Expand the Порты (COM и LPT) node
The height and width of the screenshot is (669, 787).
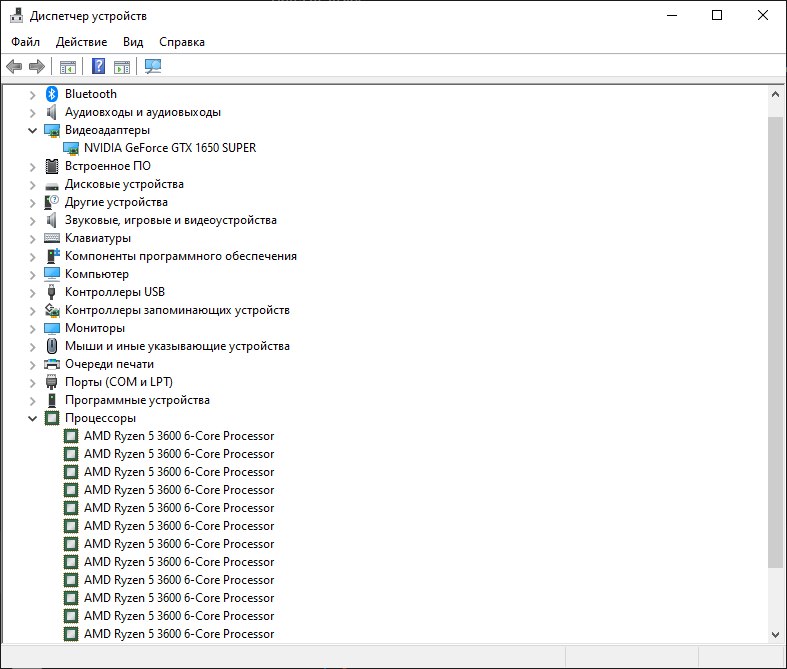click(x=33, y=383)
